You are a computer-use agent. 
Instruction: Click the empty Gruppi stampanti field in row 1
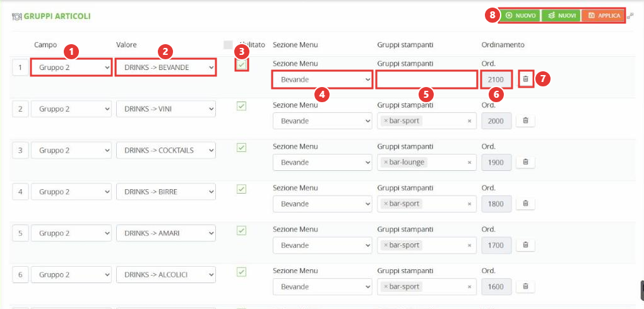(427, 79)
